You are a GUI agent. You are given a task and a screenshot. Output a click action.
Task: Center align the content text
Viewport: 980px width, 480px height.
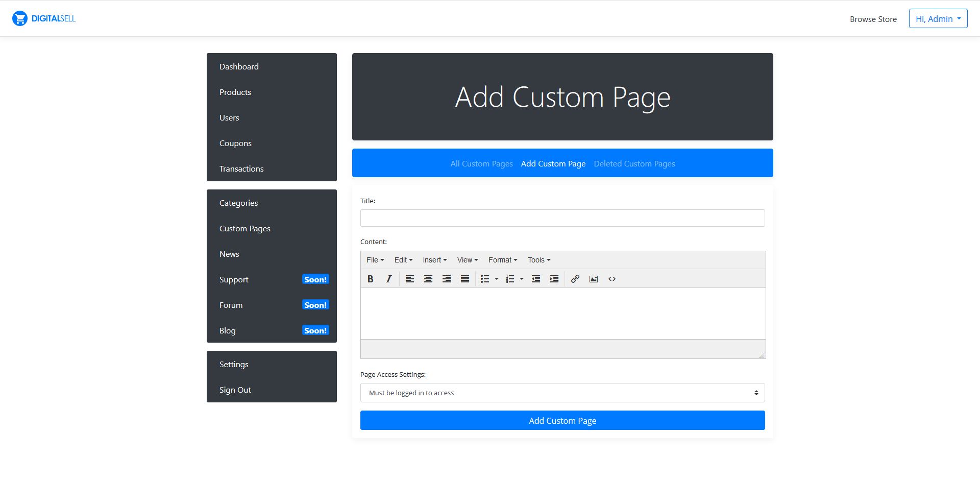coord(428,279)
